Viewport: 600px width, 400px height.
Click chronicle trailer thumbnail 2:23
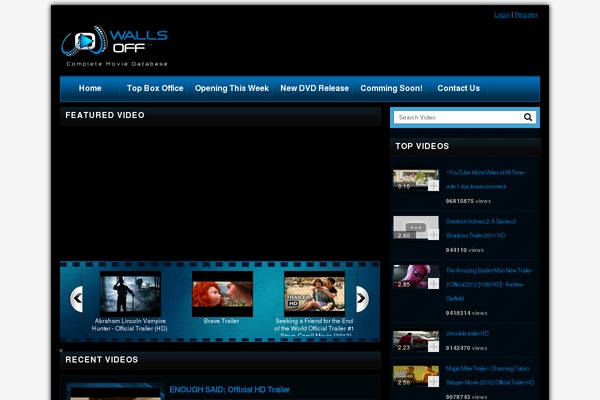tap(416, 341)
